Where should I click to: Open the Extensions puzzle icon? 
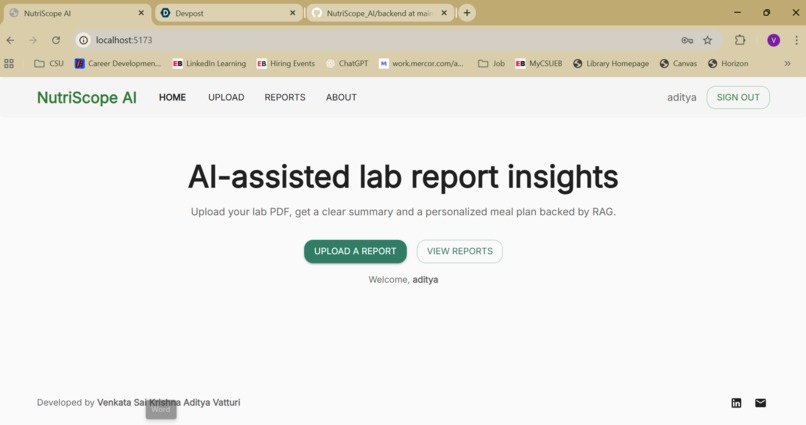(x=740, y=40)
